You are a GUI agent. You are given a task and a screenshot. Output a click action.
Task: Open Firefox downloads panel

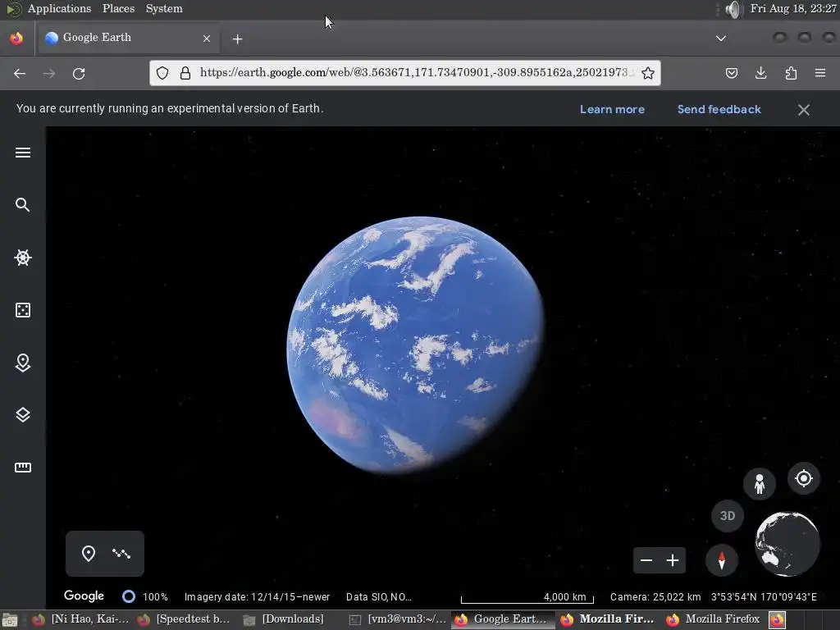[760, 73]
